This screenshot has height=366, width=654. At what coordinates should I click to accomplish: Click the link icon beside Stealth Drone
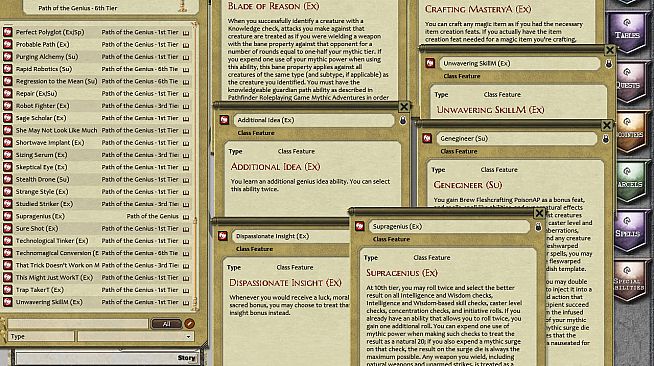tap(8, 179)
